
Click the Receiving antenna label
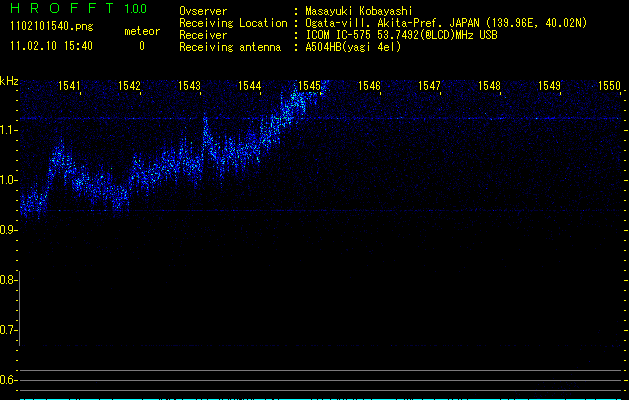pos(228,47)
